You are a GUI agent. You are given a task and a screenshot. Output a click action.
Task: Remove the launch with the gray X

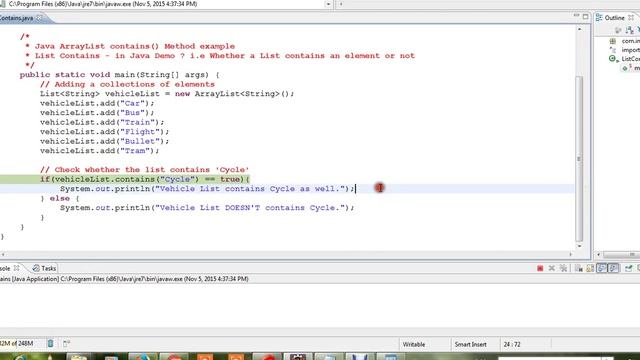tap(552, 268)
